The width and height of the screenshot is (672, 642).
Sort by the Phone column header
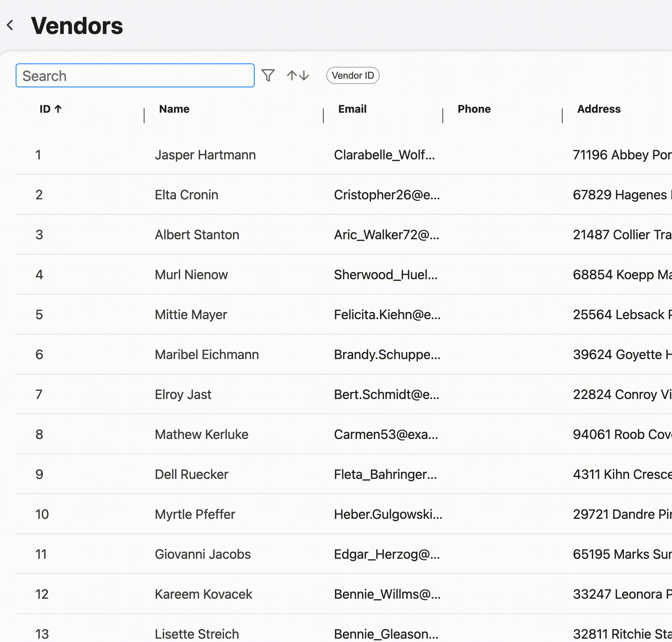[474, 109]
